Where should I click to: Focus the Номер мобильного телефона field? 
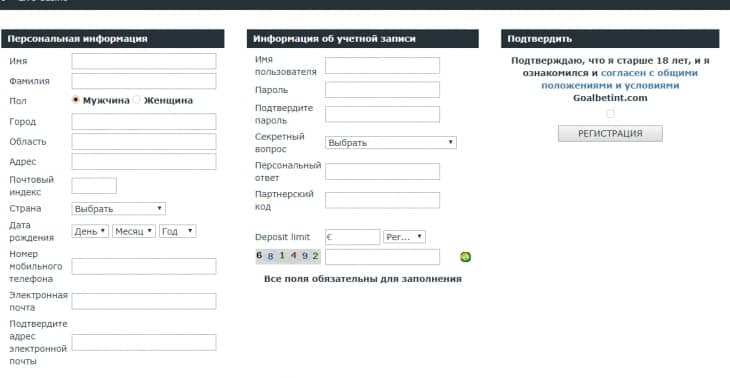pos(144,266)
